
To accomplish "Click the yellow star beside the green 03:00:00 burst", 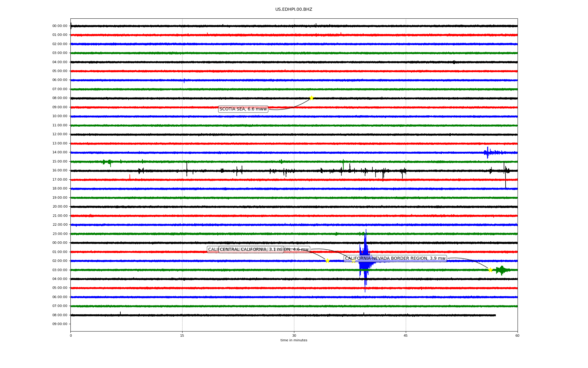I will pos(490,270).
